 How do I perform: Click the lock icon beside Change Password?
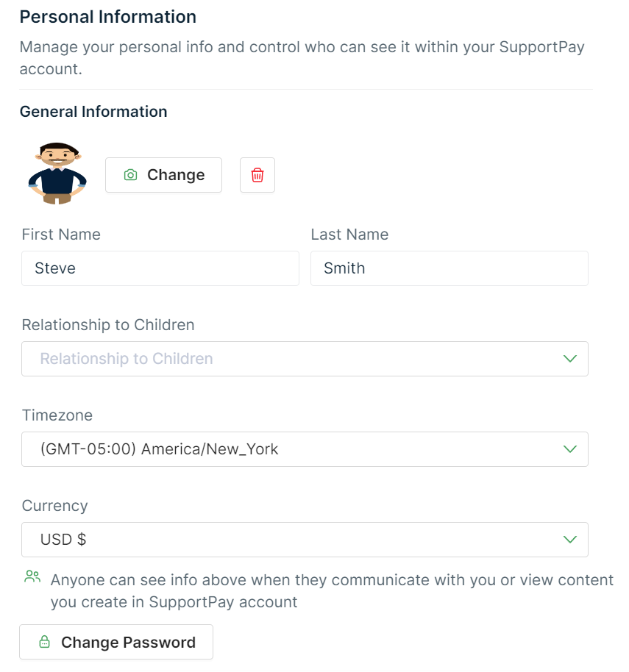[45, 642]
